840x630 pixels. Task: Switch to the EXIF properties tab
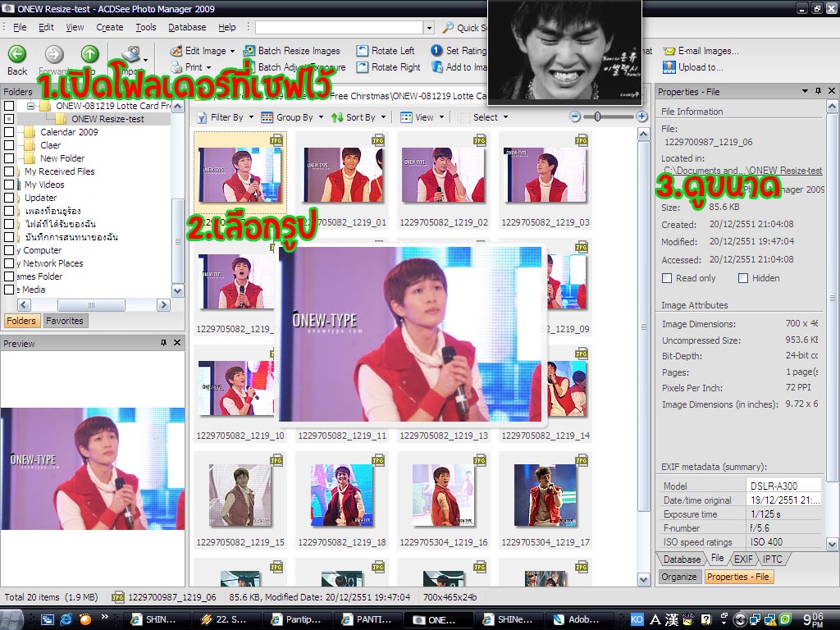tap(743, 559)
